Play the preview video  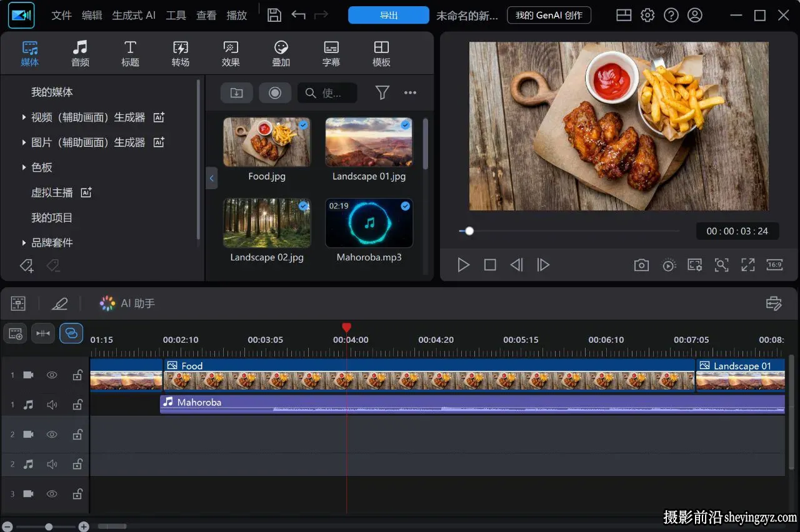(463, 265)
